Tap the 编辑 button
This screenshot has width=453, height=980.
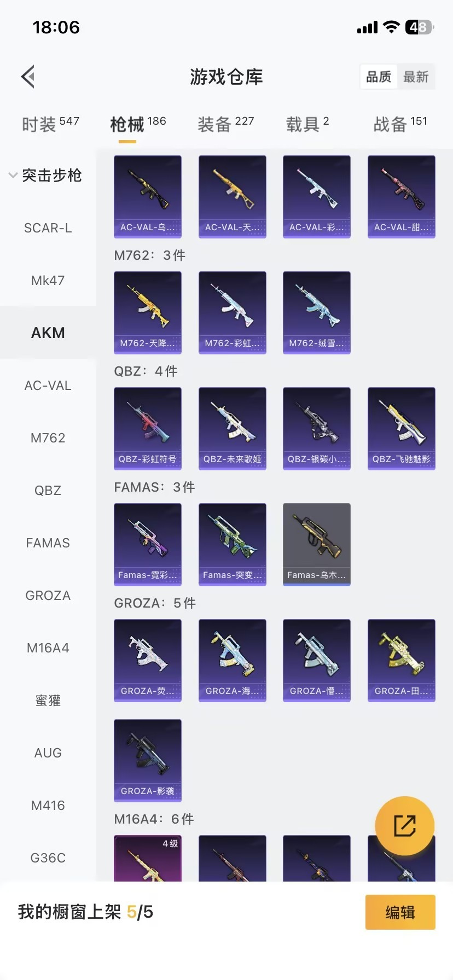(400, 912)
